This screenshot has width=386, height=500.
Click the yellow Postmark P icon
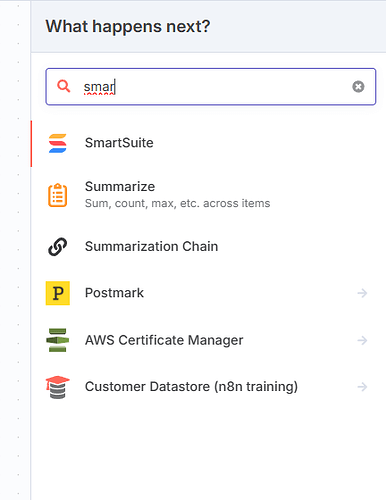click(x=58, y=293)
